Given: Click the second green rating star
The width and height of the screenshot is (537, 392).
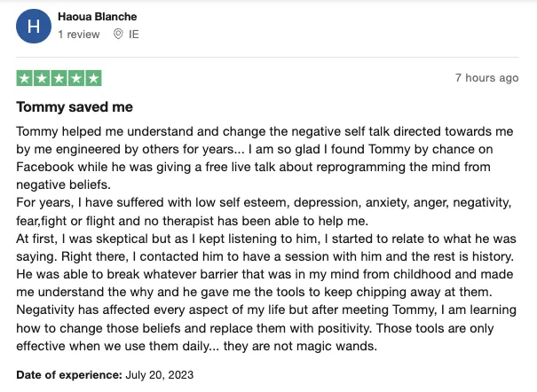Looking at the screenshot, I should [x=42, y=78].
